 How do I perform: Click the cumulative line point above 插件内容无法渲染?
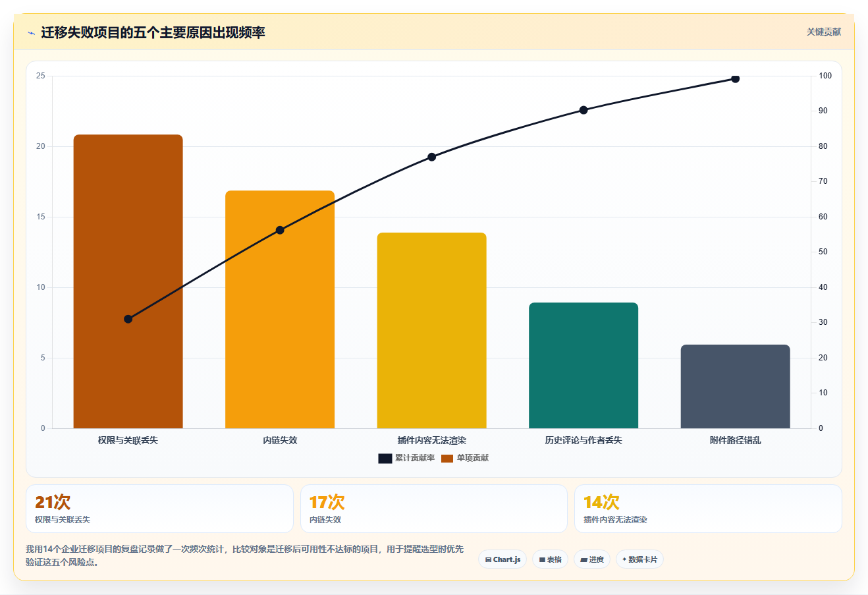pos(432,157)
